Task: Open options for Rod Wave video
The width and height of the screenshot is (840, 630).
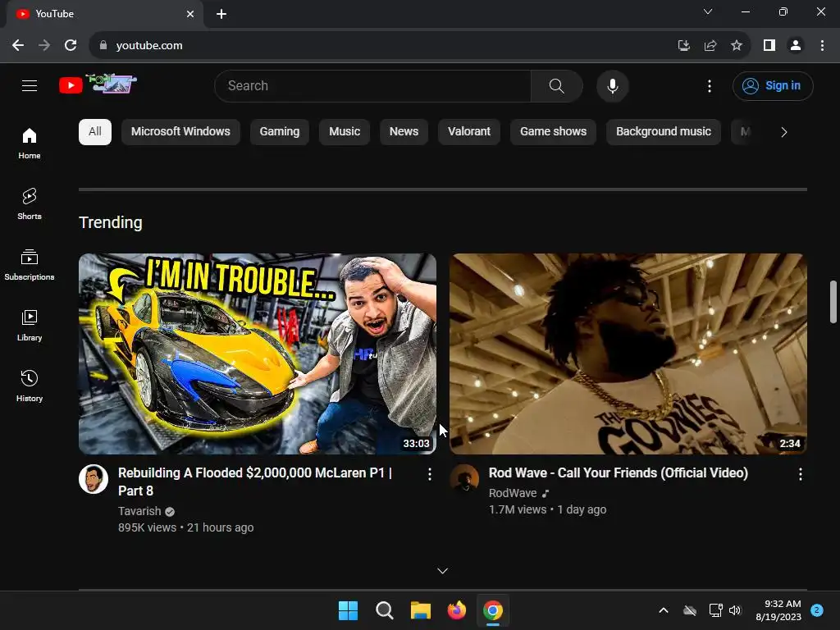Action: pyautogui.click(x=801, y=474)
